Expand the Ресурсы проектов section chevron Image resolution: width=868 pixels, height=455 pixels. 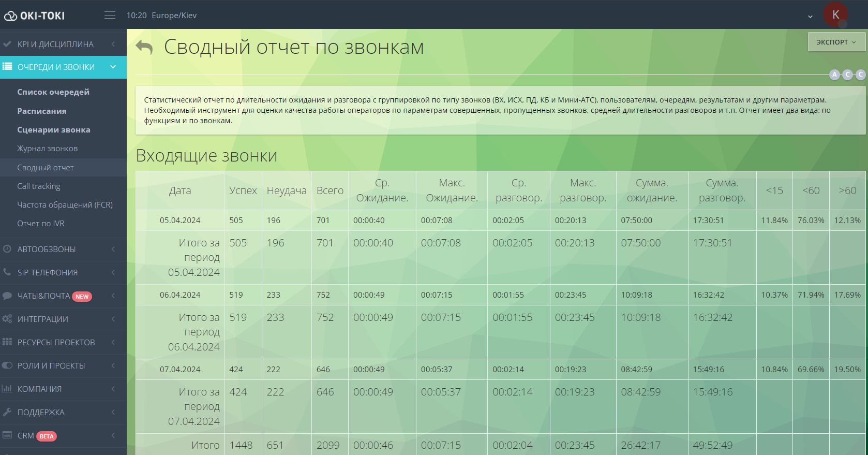coord(113,342)
